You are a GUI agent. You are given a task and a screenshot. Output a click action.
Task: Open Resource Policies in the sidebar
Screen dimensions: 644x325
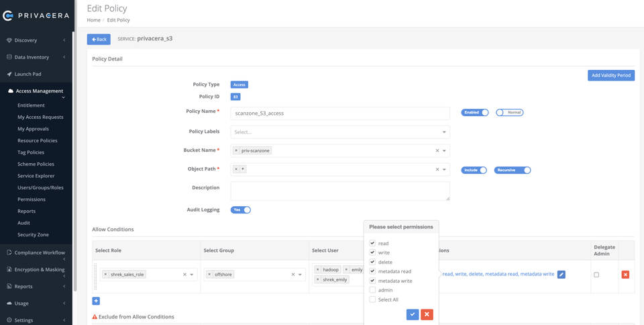(37, 140)
